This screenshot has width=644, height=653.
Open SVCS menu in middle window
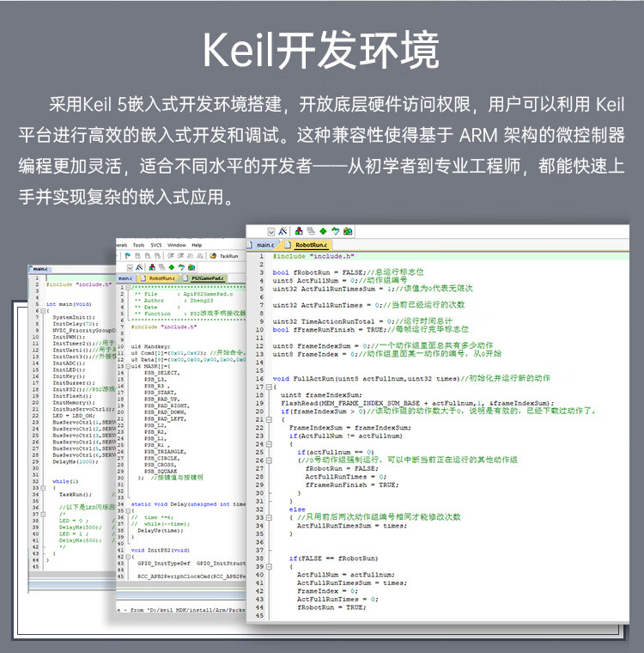coord(156,245)
